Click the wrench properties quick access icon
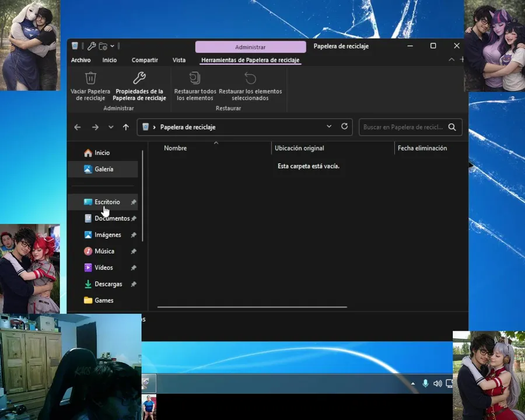The image size is (525, 420). 92,46
